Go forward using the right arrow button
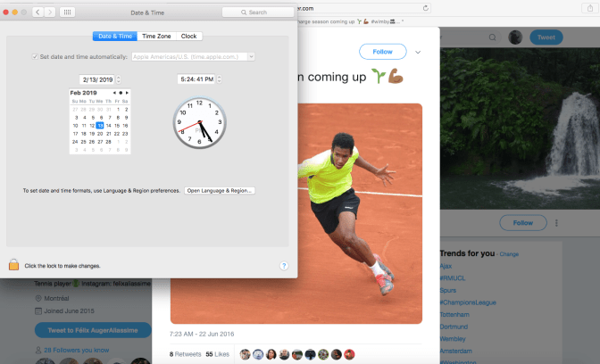Image resolution: width=600 pixels, height=364 pixels. [x=50, y=12]
